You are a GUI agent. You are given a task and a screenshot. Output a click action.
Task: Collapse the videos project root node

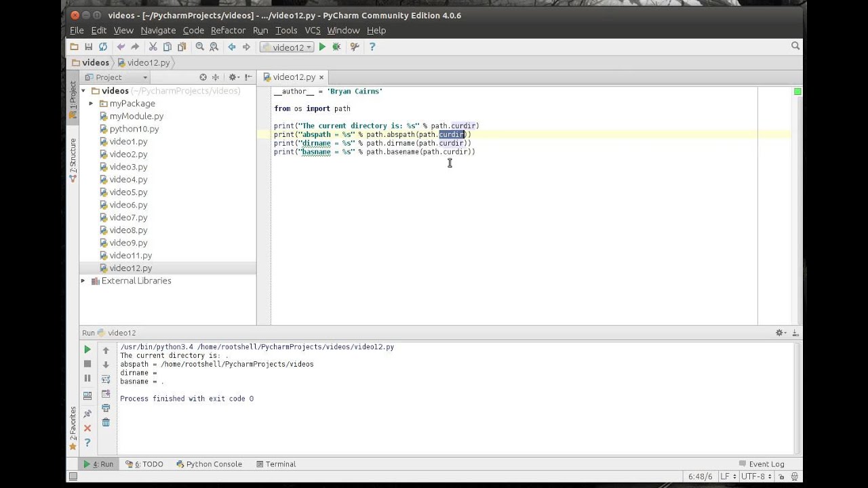coord(83,91)
